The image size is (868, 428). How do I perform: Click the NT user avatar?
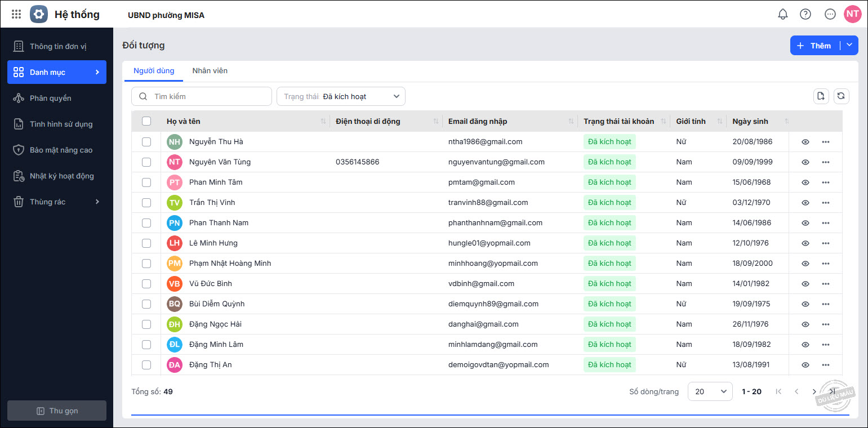point(852,15)
